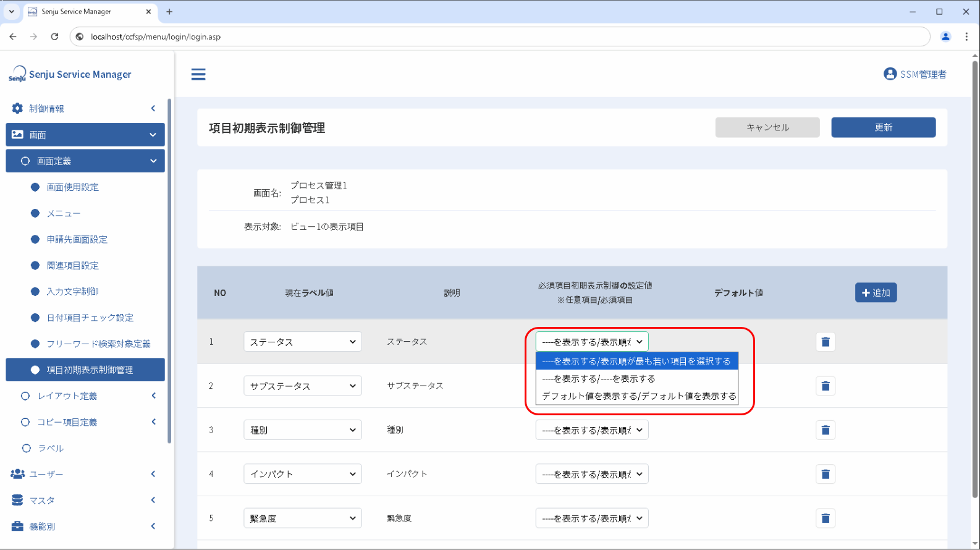The image size is (980, 550).
Task: Open a new browser tab
Action: point(169,12)
